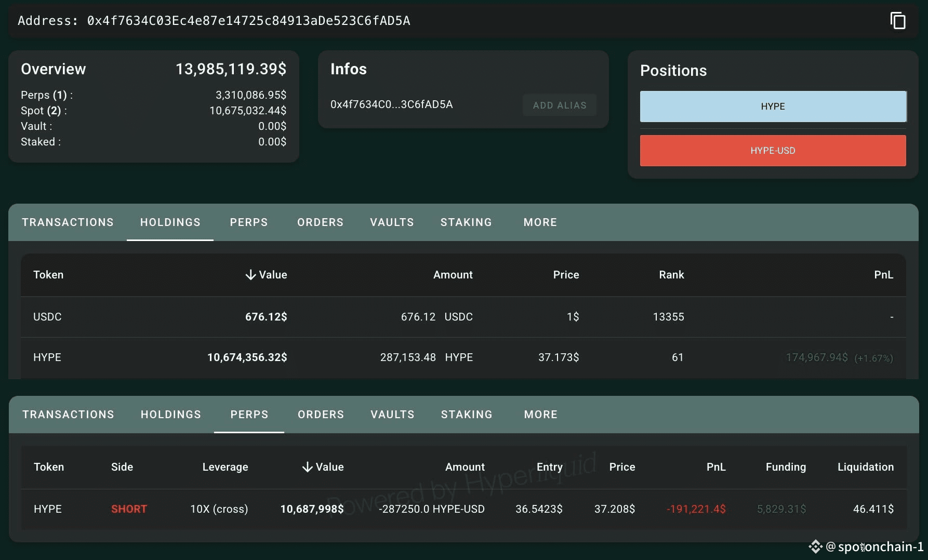Click the liquidation price 46.411$
Screen dimensions: 928x560
coord(873,509)
